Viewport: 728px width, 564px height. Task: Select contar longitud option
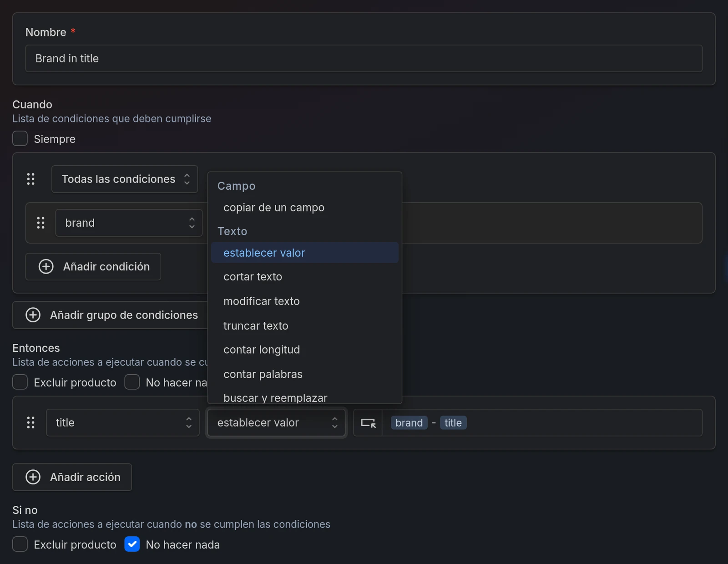305,350
